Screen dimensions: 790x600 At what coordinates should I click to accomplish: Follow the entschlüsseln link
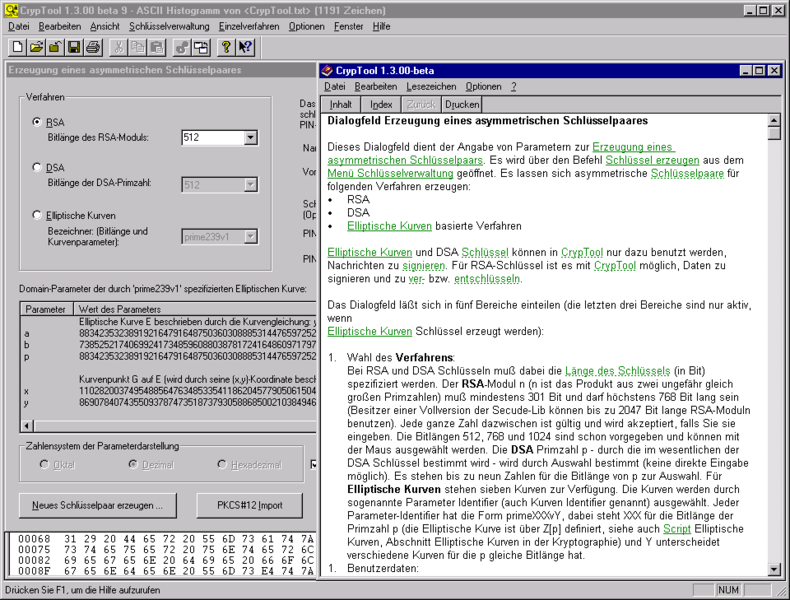[x=487, y=279]
